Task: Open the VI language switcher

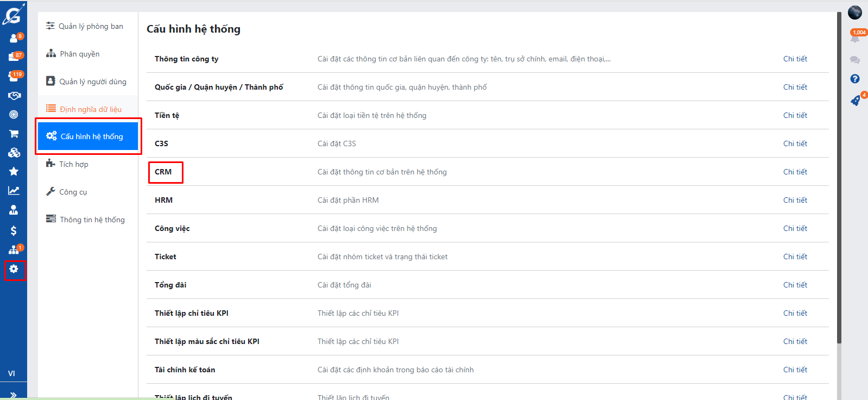Action: click(11, 373)
